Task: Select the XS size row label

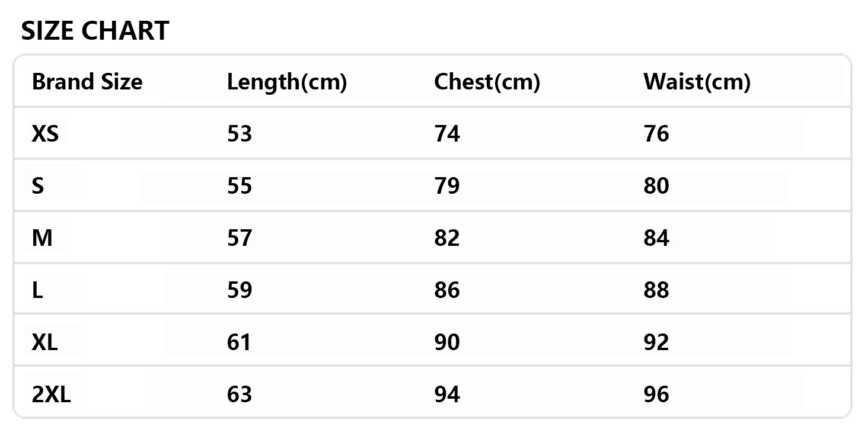Action: [x=45, y=134]
